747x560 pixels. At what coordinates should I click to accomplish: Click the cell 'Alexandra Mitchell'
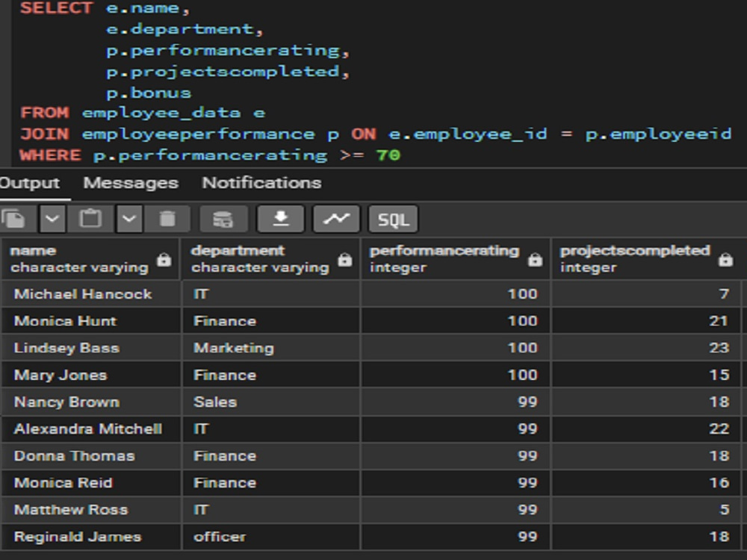(x=91, y=429)
